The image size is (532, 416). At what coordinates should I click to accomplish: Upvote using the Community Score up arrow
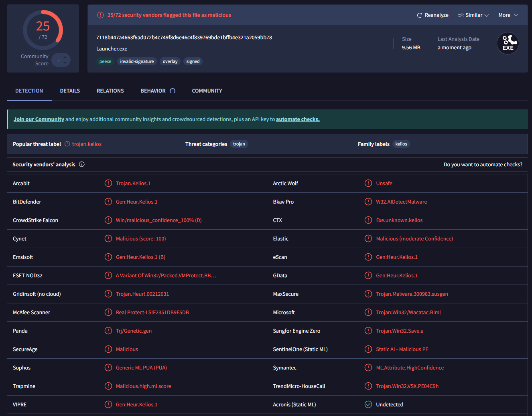tap(65, 57)
